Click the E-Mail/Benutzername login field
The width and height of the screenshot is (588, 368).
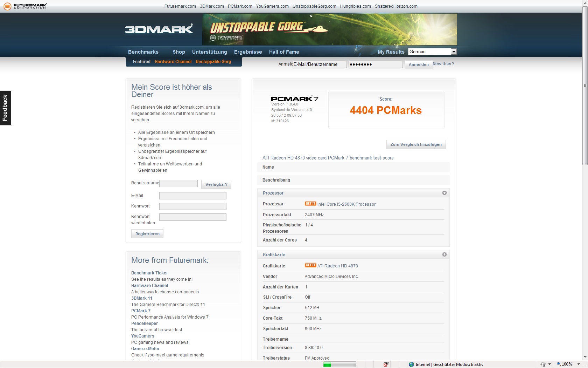click(320, 64)
